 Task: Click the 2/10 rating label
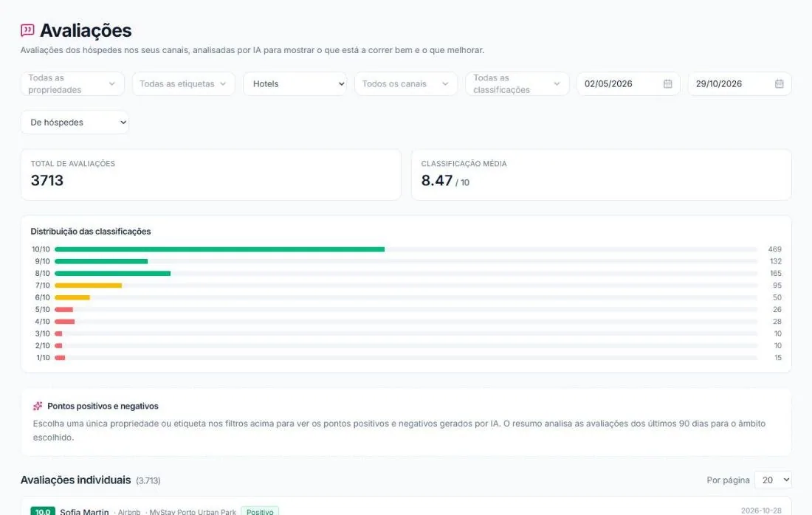tap(43, 346)
